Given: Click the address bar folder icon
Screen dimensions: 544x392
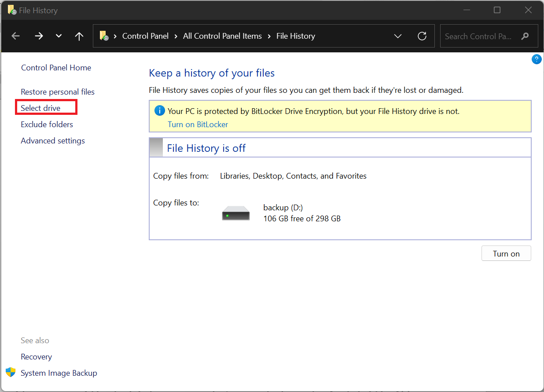Looking at the screenshot, I should (104, 36).
